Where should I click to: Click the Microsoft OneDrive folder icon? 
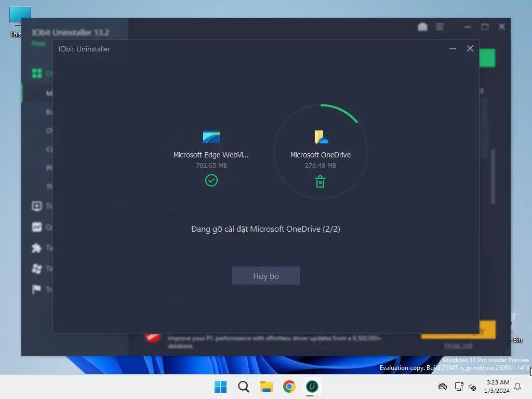click(321, 137)
